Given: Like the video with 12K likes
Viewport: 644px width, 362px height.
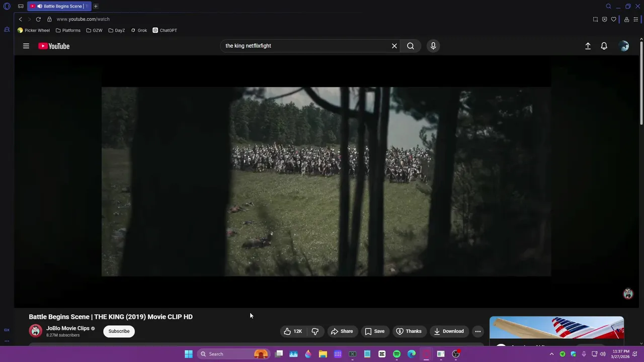Looking at the screenshot, I should 293,331.
